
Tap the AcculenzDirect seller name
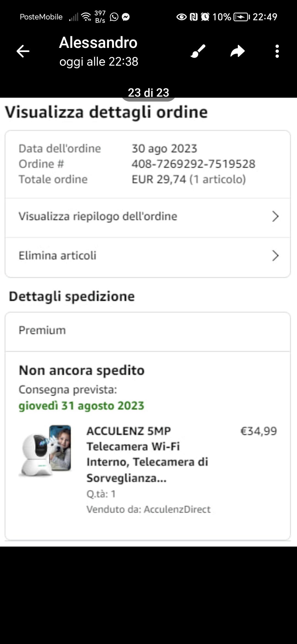click(x=177, y=509)
